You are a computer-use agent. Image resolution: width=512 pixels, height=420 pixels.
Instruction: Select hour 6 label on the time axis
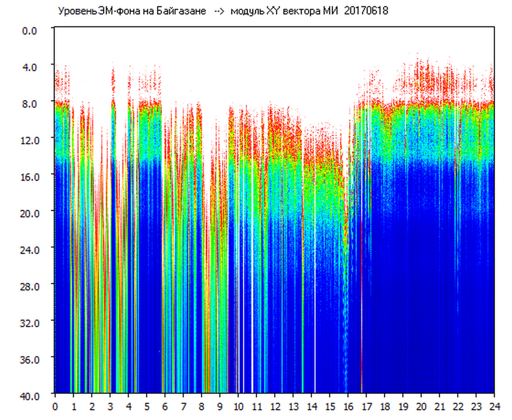pos(165,406)
